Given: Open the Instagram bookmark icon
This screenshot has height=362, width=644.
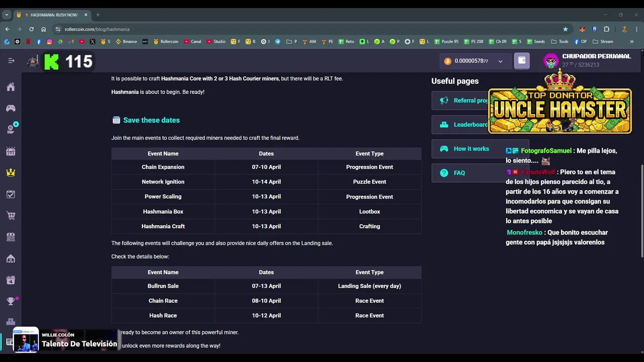Looking at the screenshot, I should click(x=49, y=42).
